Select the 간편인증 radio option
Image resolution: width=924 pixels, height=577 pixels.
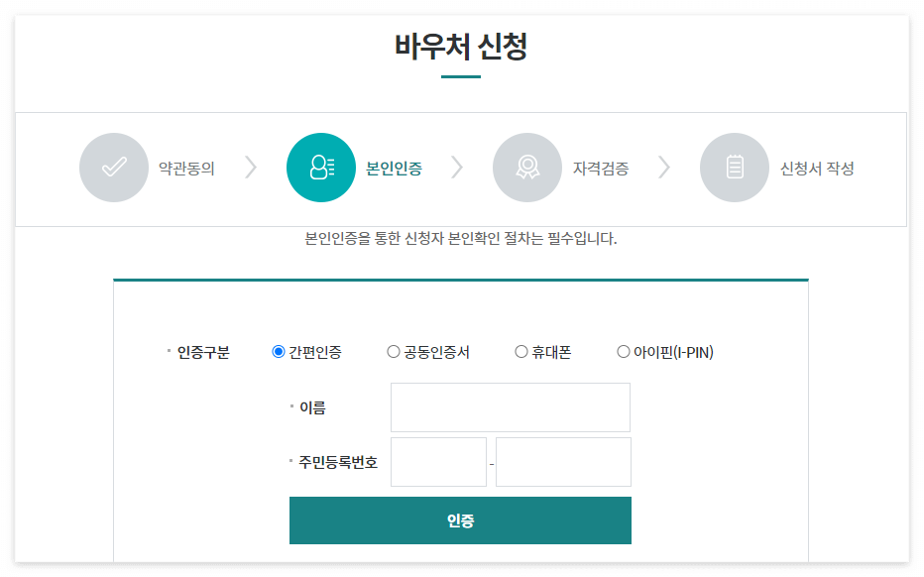tap(279, 352)
